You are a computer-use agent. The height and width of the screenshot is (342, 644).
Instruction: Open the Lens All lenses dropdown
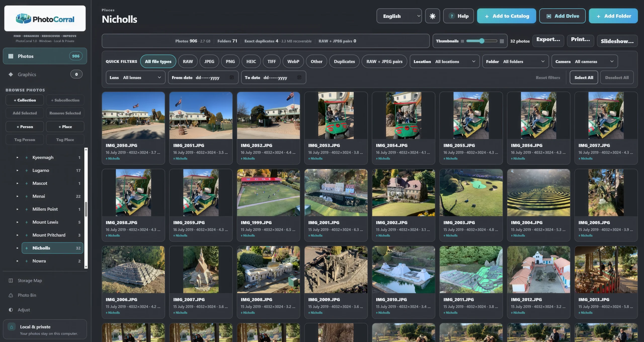(136, 77)
